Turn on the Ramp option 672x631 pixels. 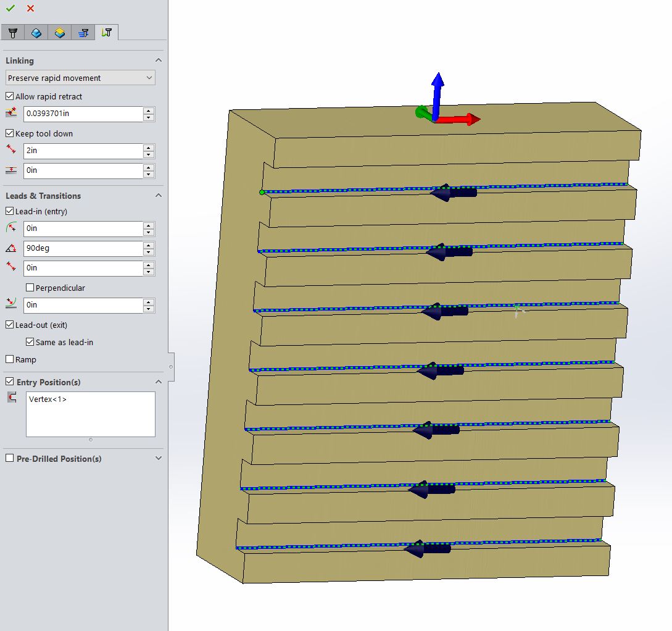coord(10,359)
